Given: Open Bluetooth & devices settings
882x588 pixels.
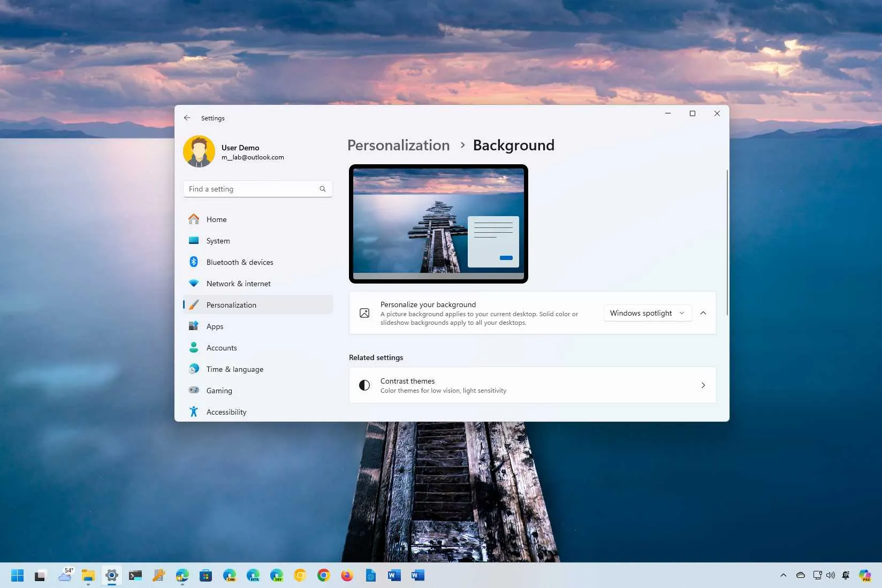Looking at the screenshot, I should 240,262.
